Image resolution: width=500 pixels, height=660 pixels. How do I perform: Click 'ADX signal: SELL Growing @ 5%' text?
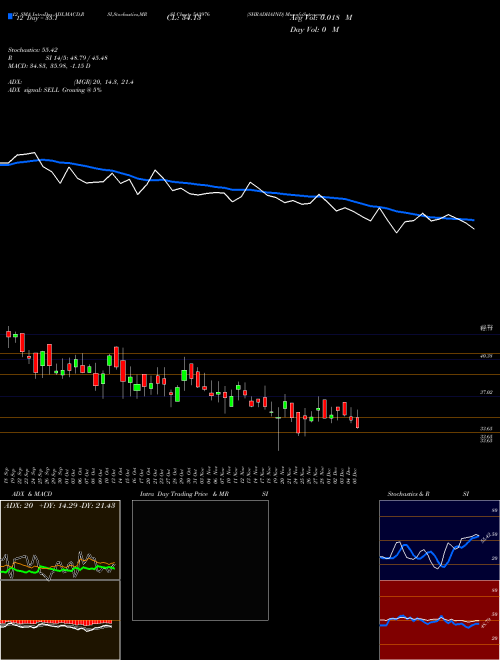click(x=55, y=90)
